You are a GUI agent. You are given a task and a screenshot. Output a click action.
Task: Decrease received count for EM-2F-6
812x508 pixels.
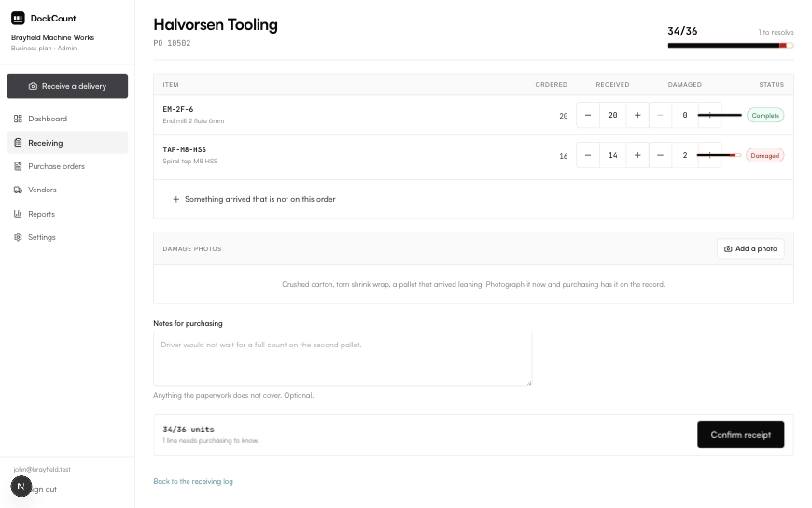tap(588, 115)
